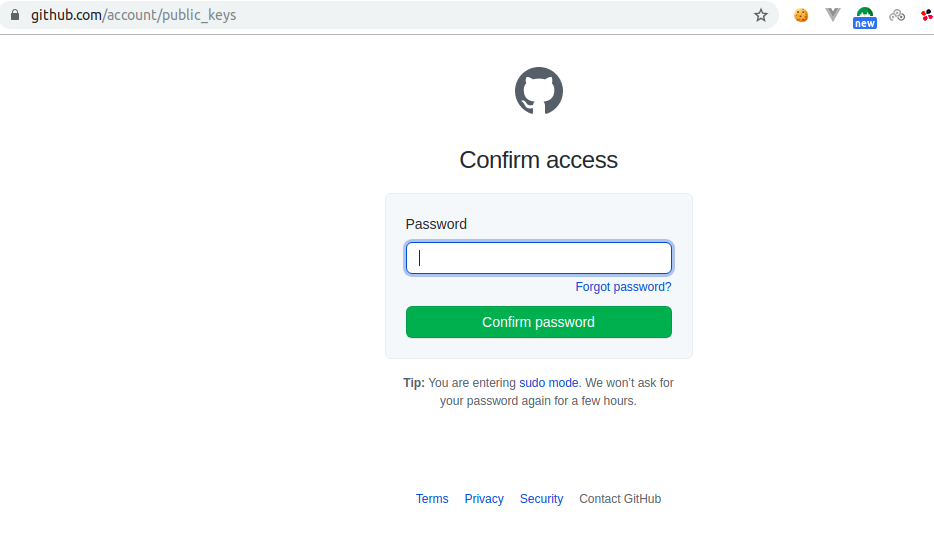Click Contact GitHub in the footer

620,499
